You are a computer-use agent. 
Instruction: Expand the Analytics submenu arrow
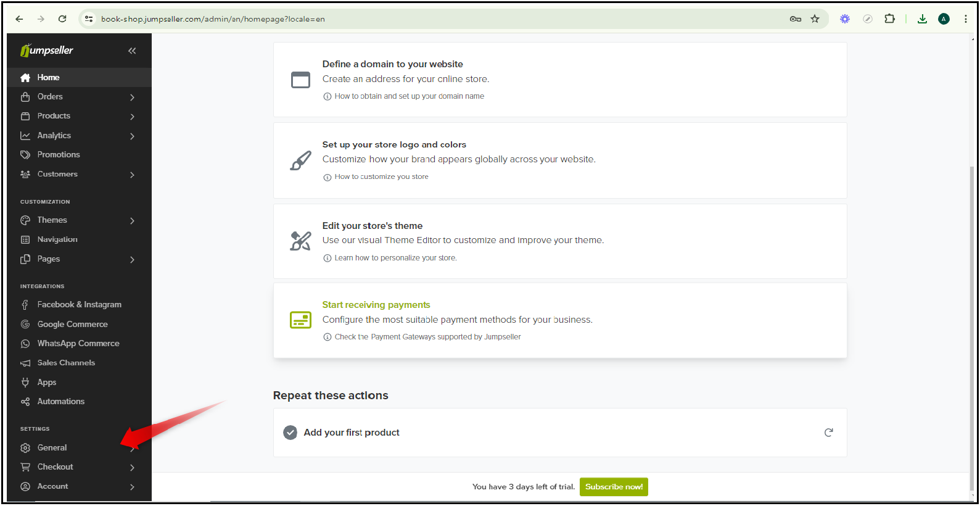[132, 136]
